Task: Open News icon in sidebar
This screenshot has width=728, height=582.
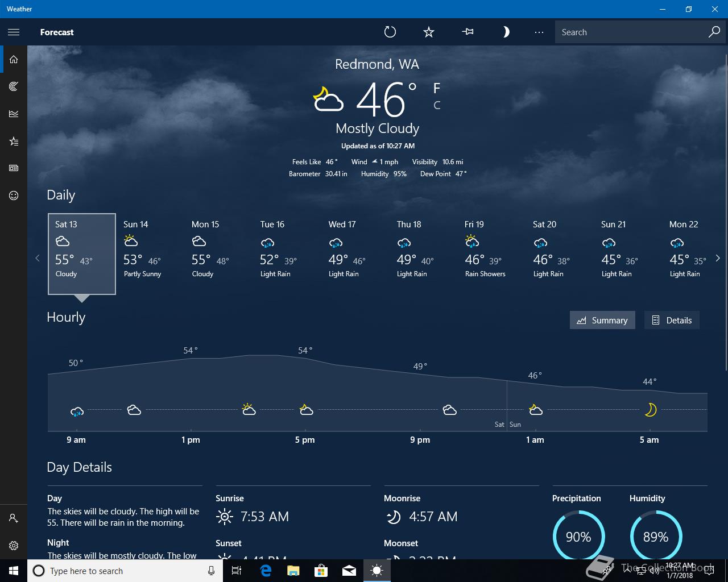Action: coord(14,168)
